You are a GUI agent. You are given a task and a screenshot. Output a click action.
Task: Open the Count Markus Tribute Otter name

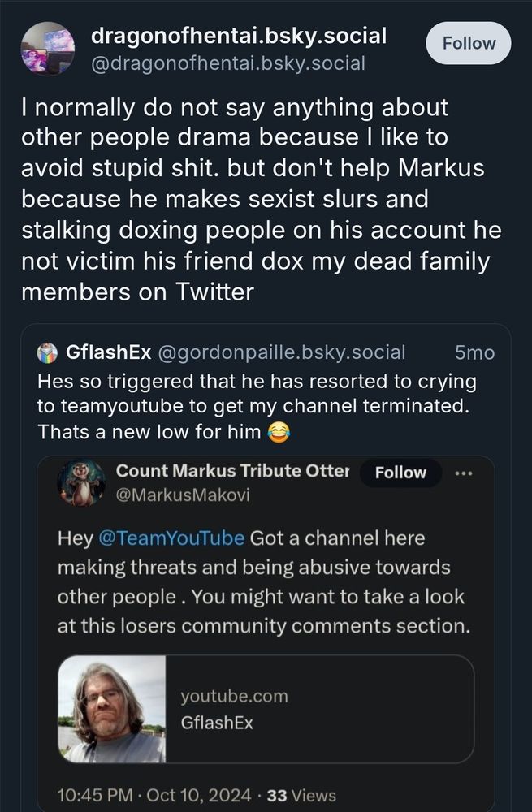click(x=232, y=471)
